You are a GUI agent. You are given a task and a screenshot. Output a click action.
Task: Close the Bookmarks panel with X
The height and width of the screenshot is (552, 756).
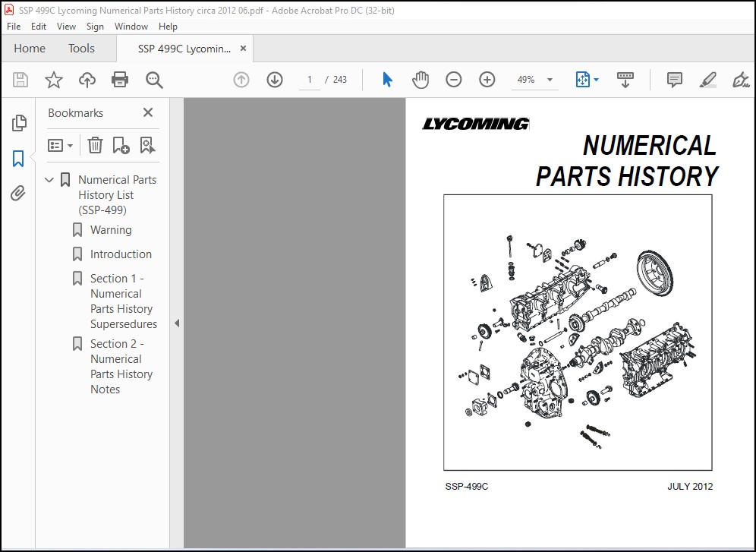point(148,112)
